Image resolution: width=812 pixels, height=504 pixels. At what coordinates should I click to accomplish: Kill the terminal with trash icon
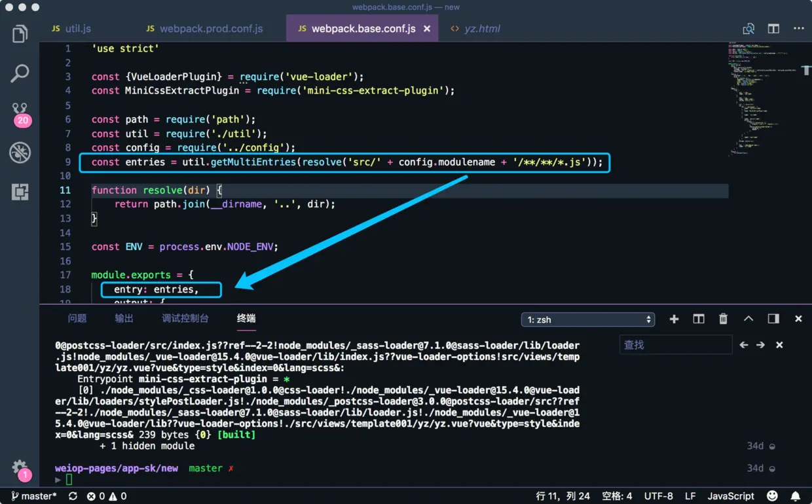tap(723, 319)
